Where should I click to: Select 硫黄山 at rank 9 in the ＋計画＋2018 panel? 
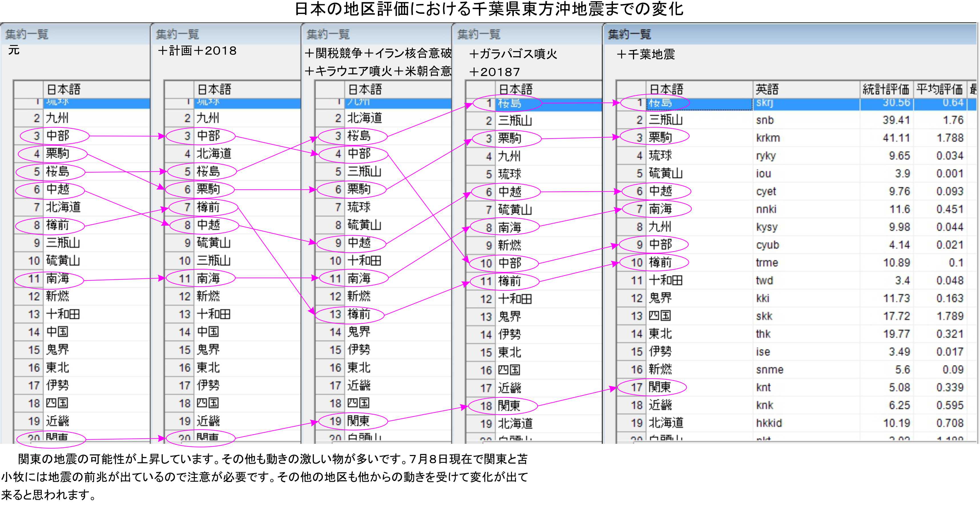213,243
